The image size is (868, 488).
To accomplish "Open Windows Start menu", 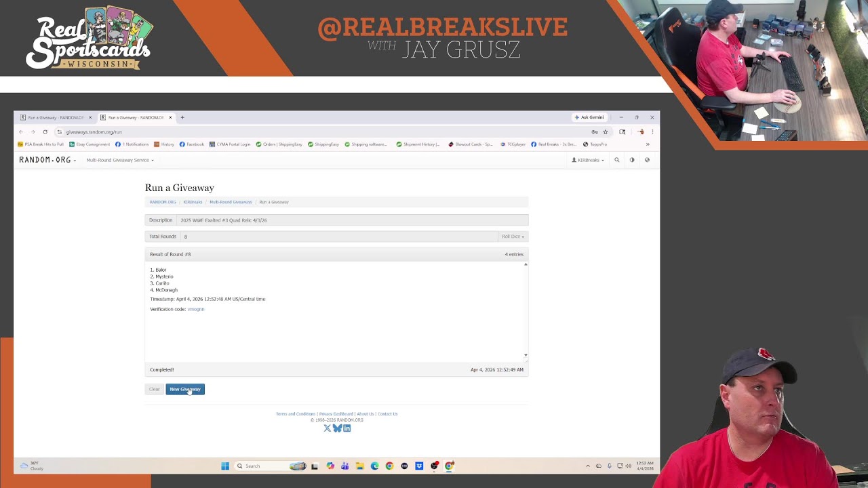I will 225,466.
